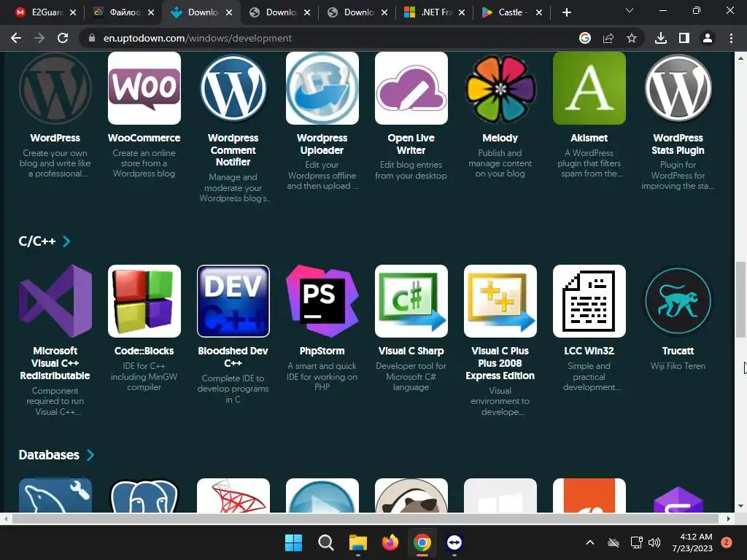Image resolution: width=747 pixels, height=560 pixels.
Task: Open the Akismet title link
Action: [589, 138]
